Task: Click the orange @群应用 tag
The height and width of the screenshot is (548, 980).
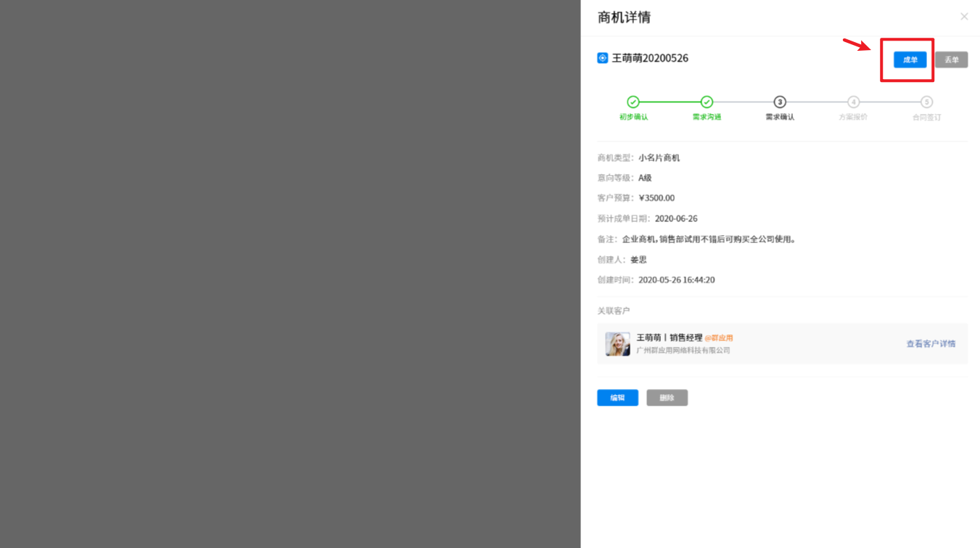Action: (x=719, y=338)
